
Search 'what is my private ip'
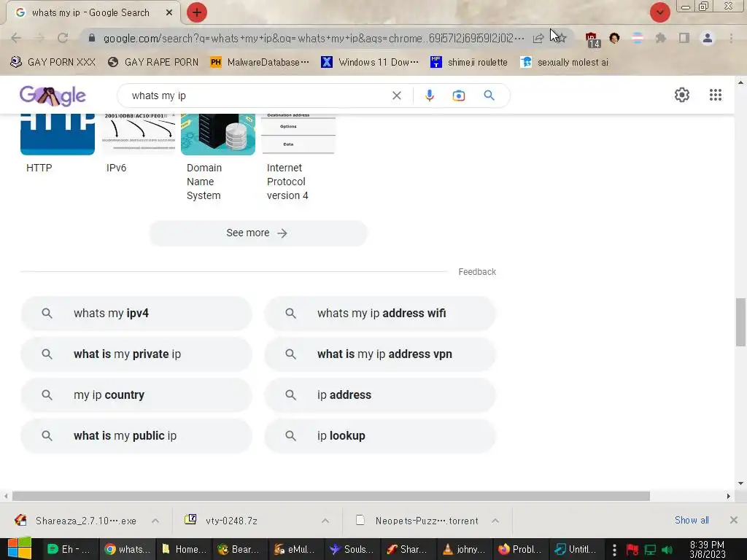click(136, 354)
